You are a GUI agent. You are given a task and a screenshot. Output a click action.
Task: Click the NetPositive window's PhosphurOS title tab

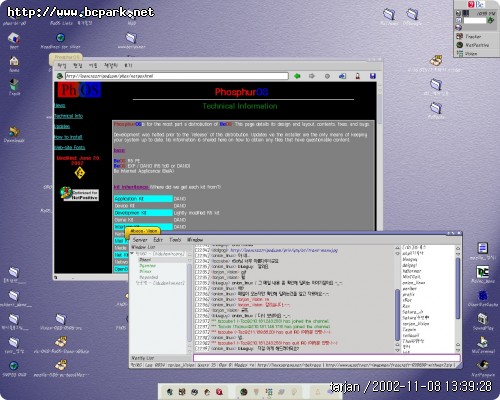tap(66, 57)
